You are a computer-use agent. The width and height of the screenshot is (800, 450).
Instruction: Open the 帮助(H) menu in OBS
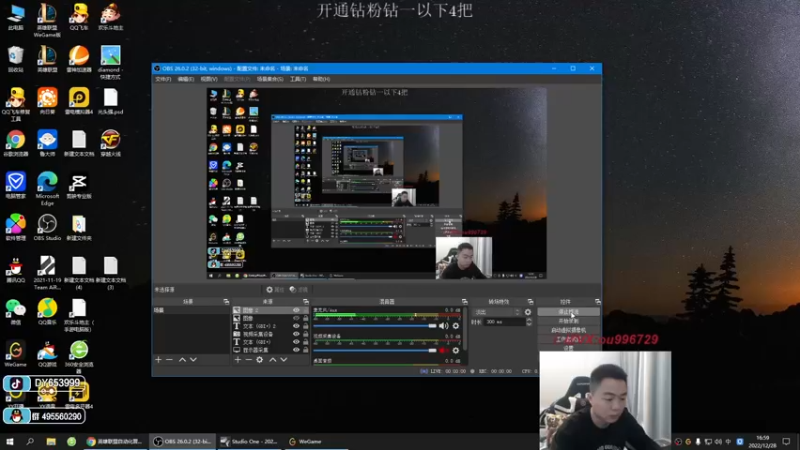click(321, 79)
